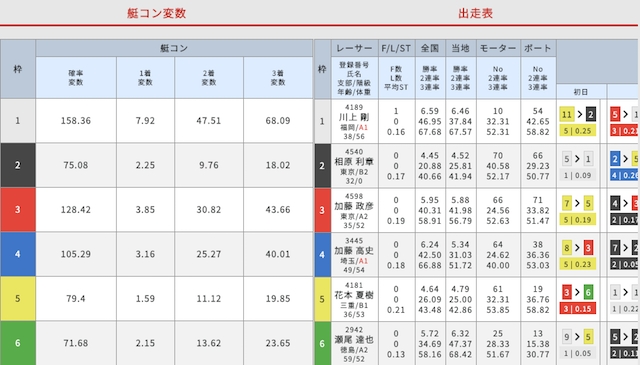Viewport: 640px width, 365px height.
Task: Select racer name 川上 剛
Action: pos(354,118)
